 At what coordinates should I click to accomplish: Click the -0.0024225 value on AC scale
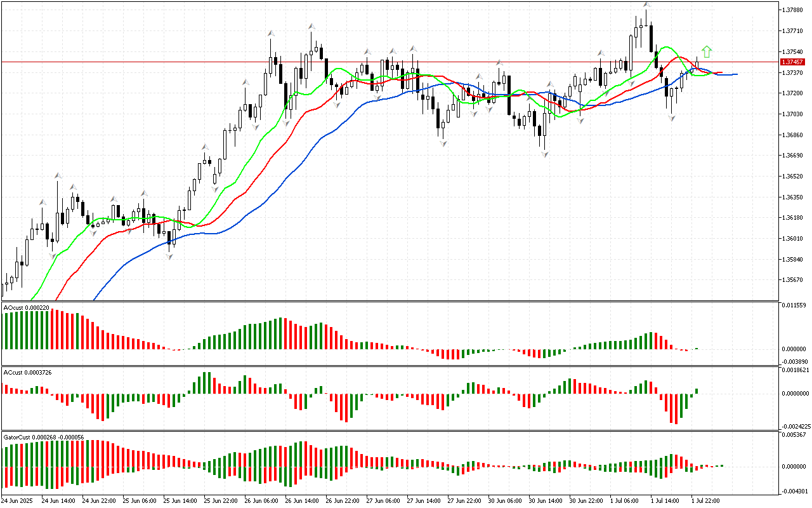pyautogui.click(x=796, y=426)
